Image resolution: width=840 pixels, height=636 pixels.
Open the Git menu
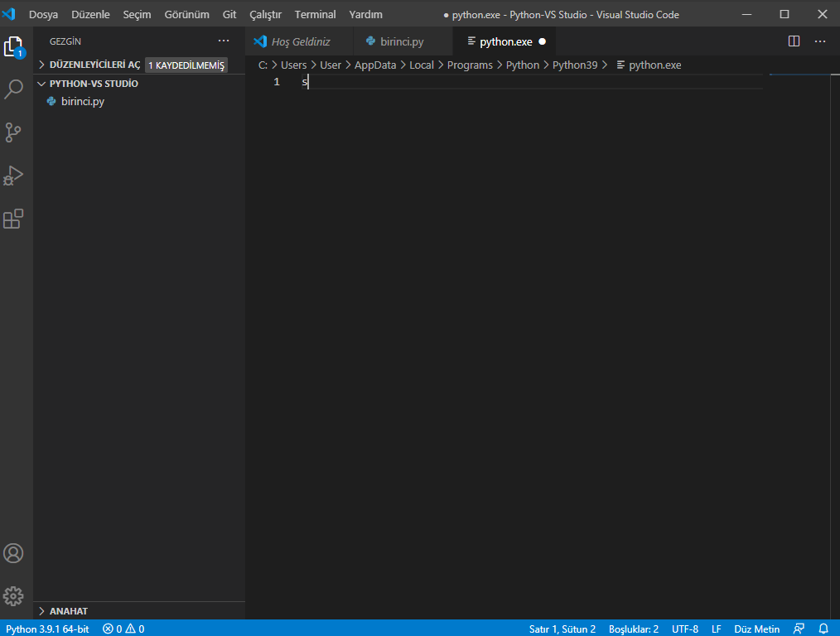click(229, 14)
